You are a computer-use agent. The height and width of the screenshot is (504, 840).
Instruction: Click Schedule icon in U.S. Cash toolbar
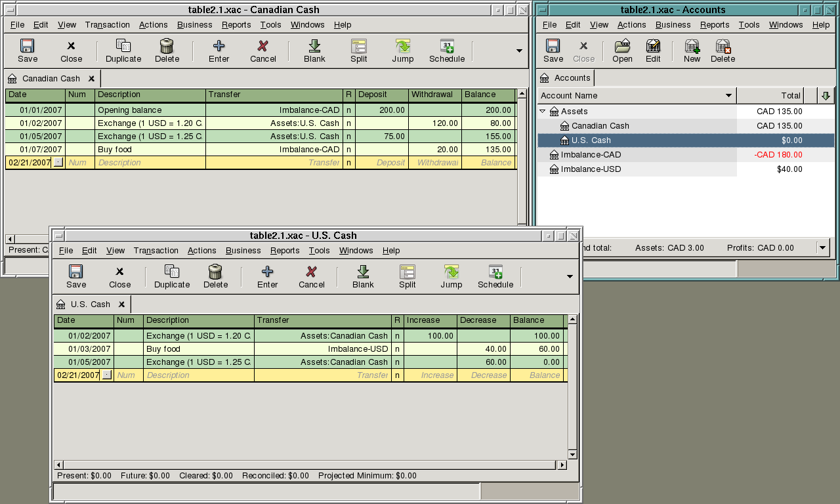(495, 272)
